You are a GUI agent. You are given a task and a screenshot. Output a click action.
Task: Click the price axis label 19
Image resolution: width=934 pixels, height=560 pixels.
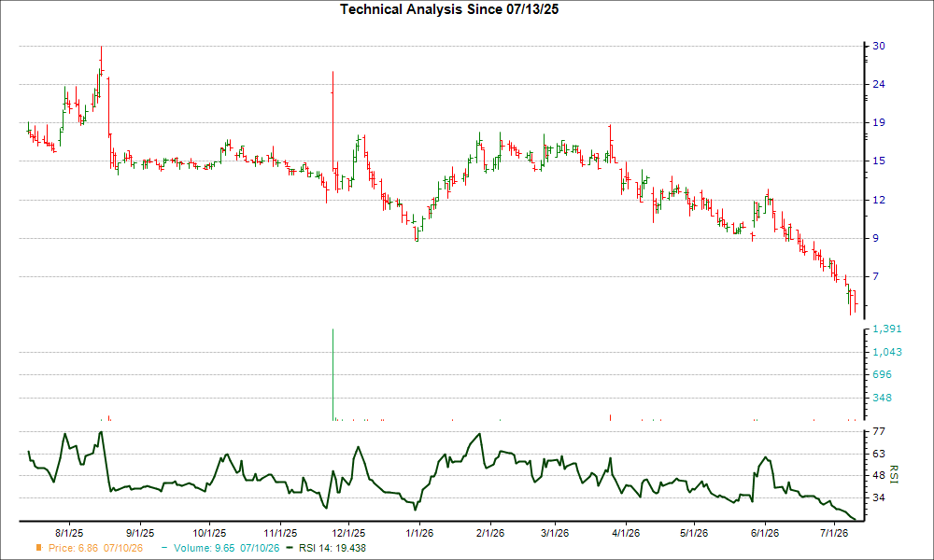[879, 122]
